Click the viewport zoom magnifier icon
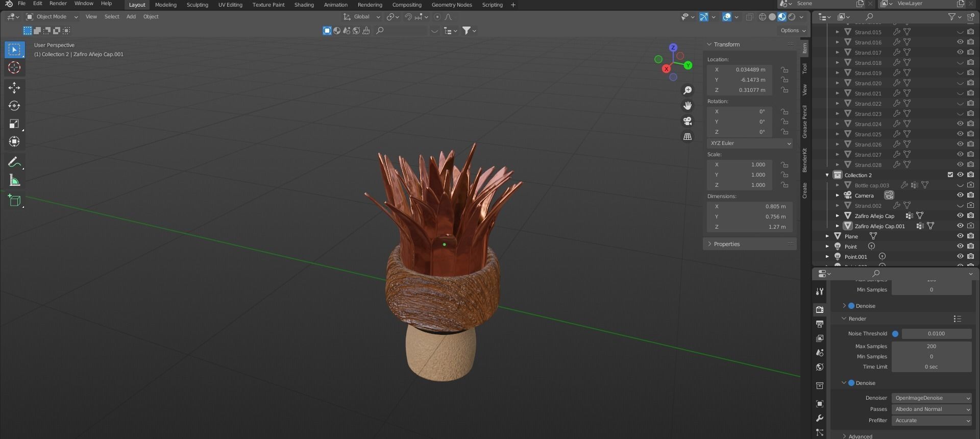This screenshot has height=439, width=980. point(688,90)
